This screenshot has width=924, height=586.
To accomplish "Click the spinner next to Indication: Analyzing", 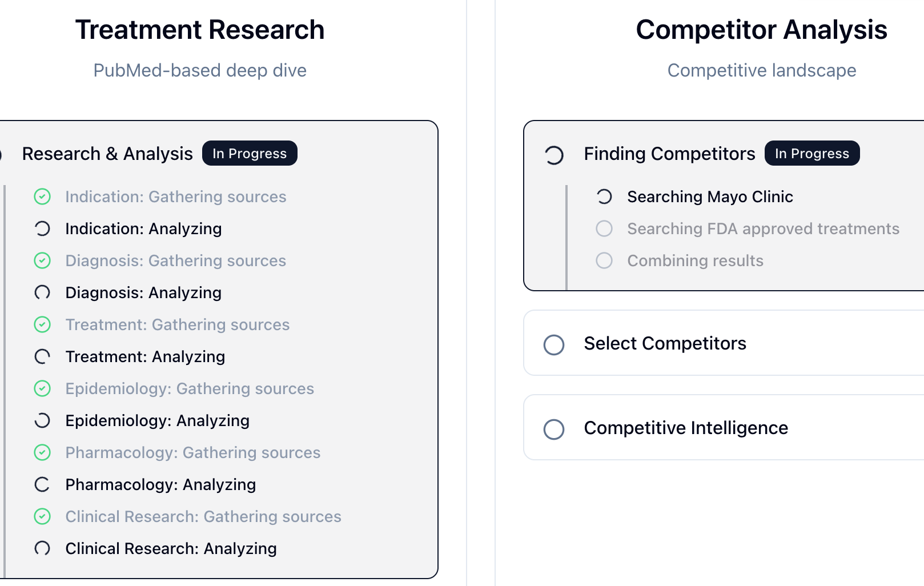I will click(x=42, y=228).
